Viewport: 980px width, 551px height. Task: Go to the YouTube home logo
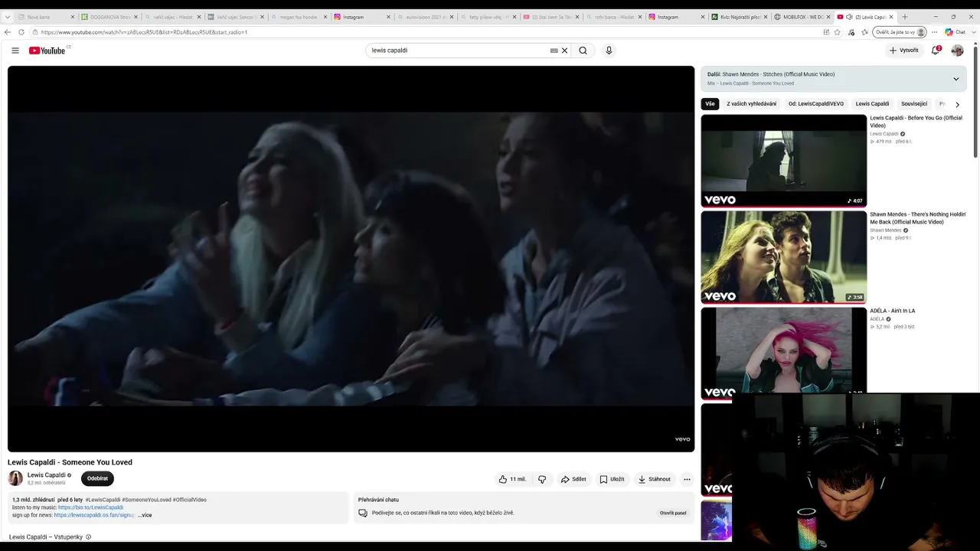point(49,51)
